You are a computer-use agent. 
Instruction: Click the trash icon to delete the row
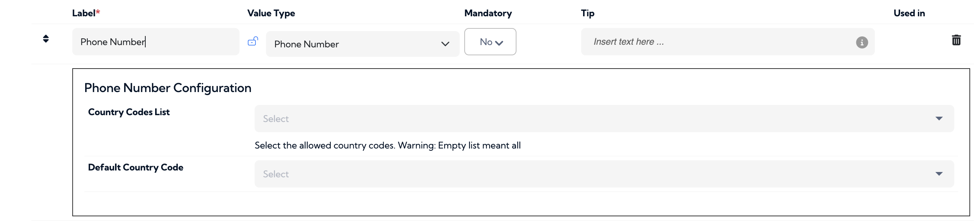click(x=958, y=40)
